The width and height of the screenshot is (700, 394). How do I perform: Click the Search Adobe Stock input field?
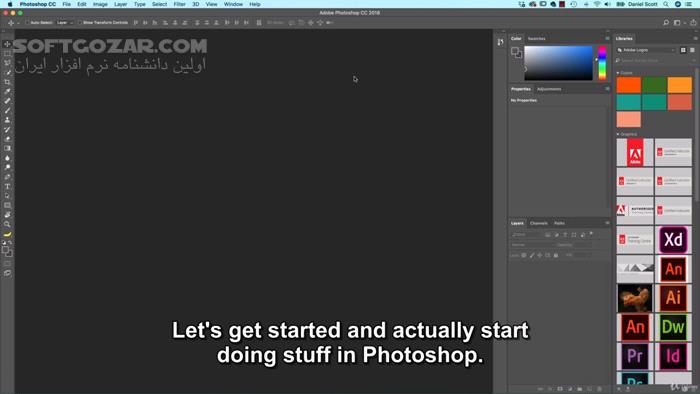click(654, 60)
